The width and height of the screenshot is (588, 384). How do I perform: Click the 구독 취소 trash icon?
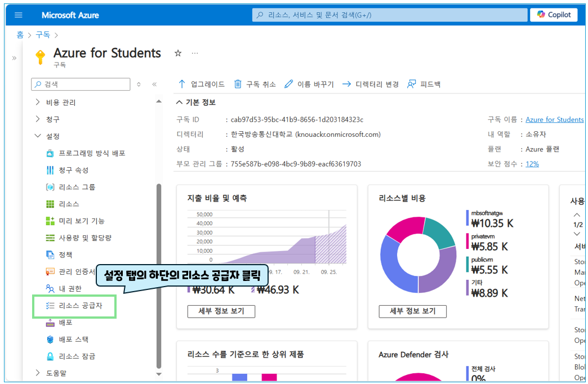point(238,84)
